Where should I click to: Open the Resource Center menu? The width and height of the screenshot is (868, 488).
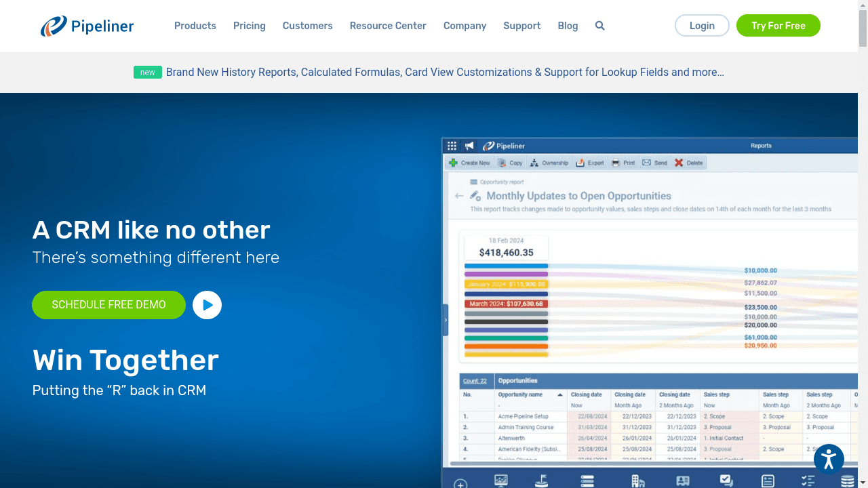point(388,26)
